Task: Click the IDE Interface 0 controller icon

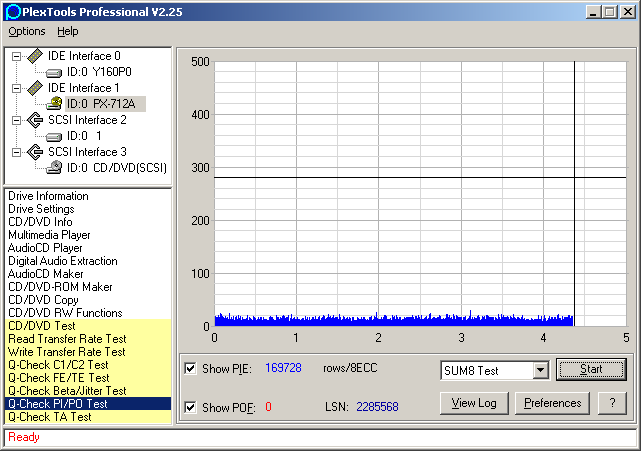Action: point(35,56)
